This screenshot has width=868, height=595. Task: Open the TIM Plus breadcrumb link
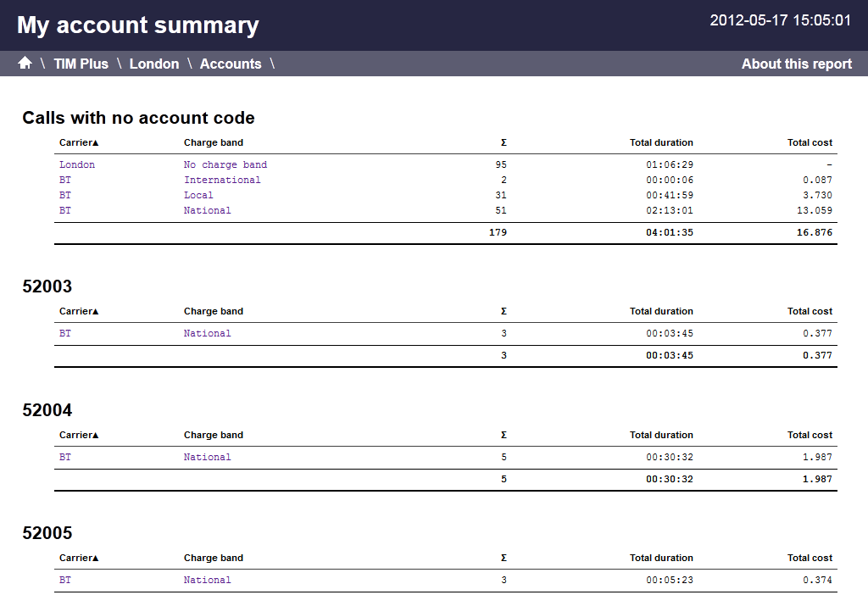(x=81, y=64)
